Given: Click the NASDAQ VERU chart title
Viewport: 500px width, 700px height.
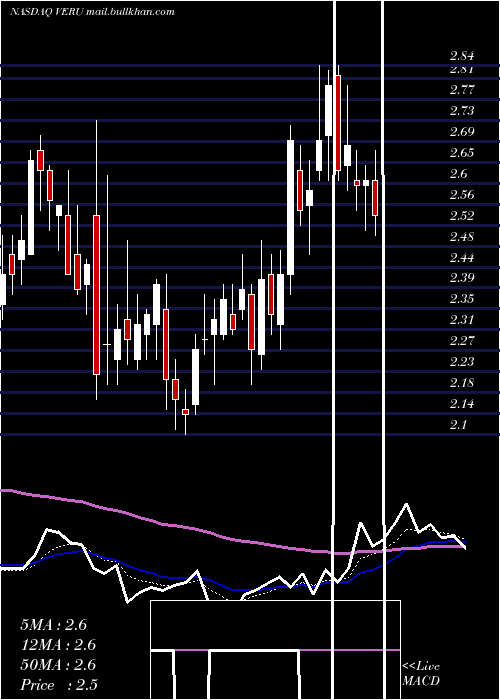Looking at the screenshot, I should pos(92,11).
